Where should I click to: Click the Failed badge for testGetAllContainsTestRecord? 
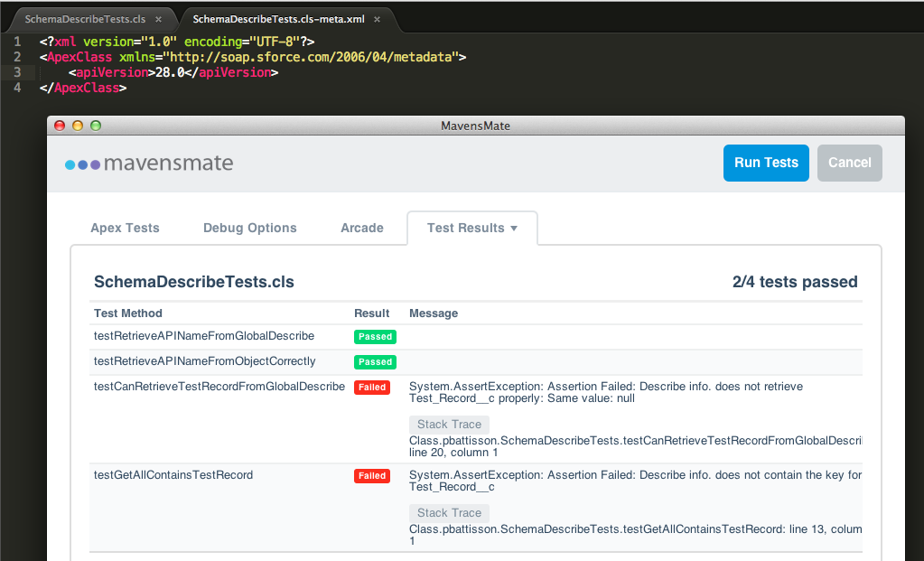[x=372, y=476]
